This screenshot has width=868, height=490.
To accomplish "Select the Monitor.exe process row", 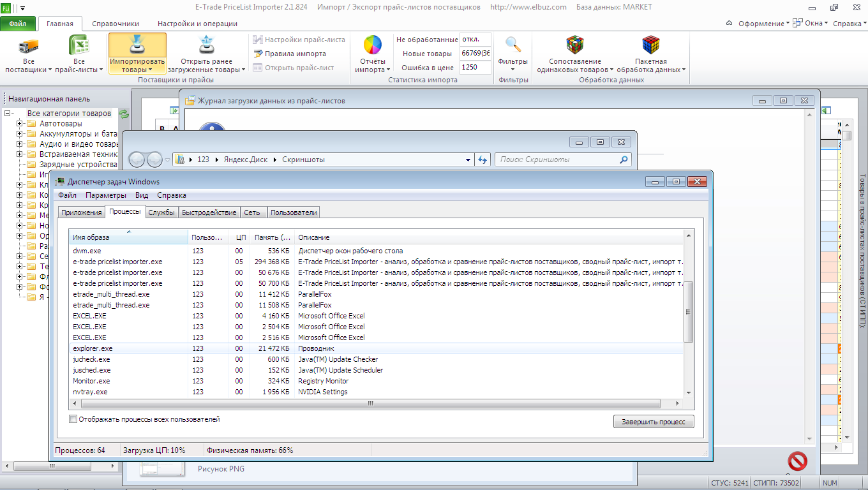I will tap(376, 381).
